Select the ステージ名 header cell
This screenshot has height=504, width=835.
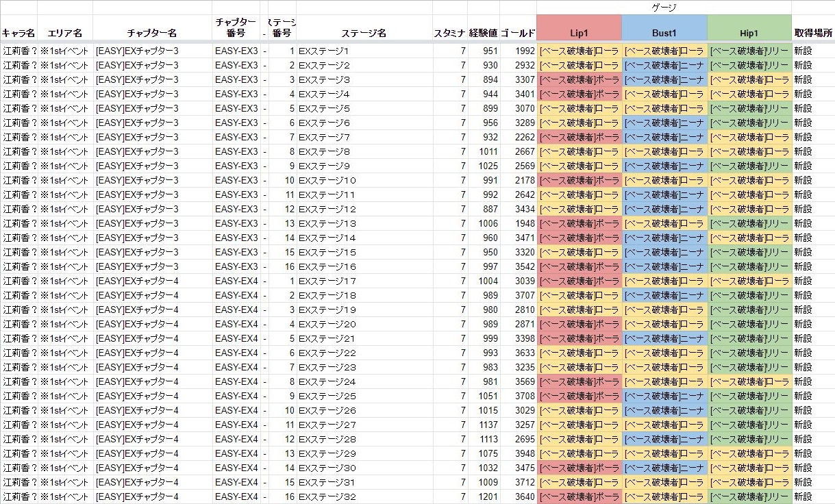364,33
